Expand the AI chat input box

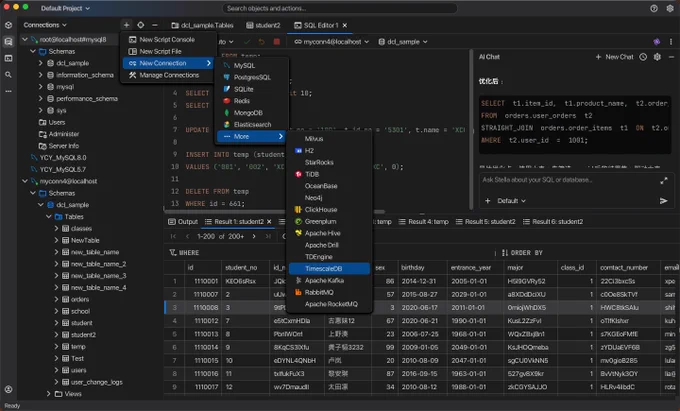664,181
